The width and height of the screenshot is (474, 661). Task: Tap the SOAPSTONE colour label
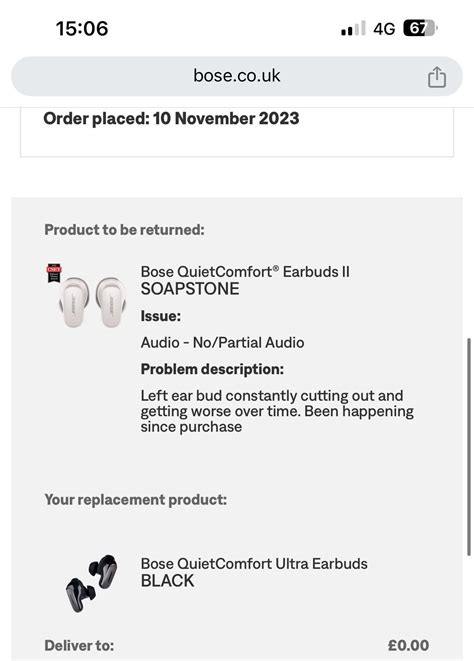point(190,289)
